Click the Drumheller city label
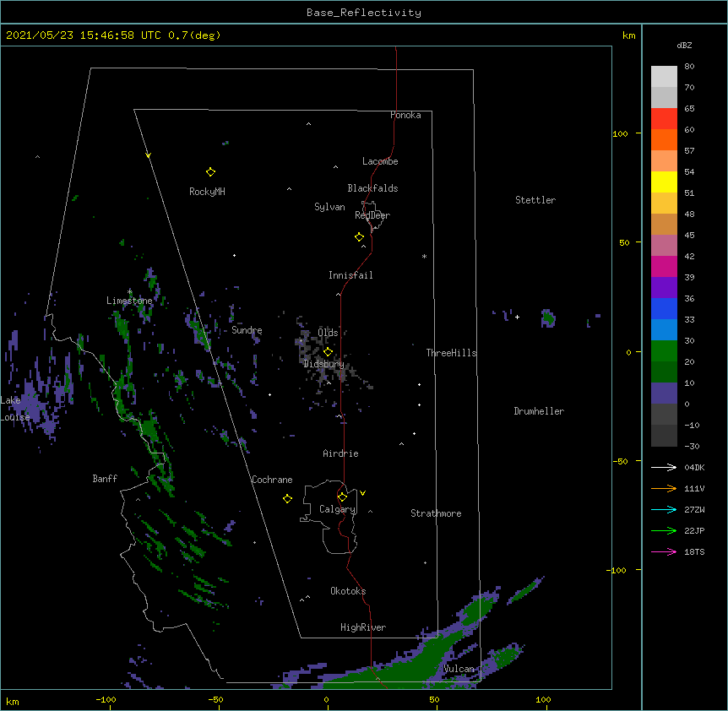 (539, 411)
